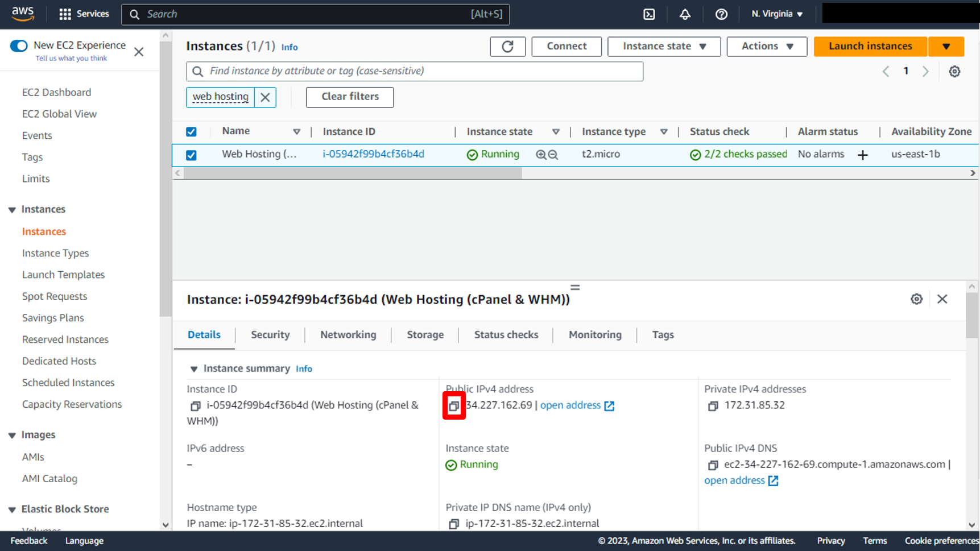Viewport: 980px width, 551px height.
Task: Open Cookie preferences in footer
Action: pyautogui.click(x=941, y=541)
